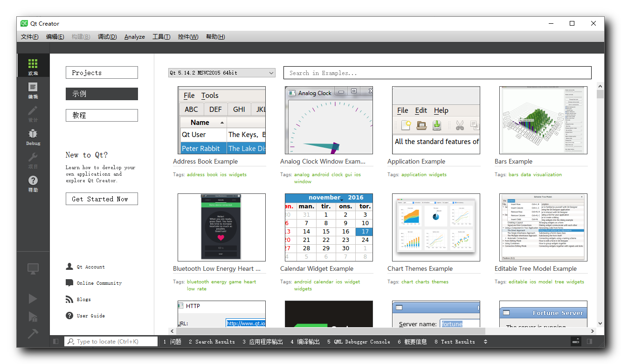
Task: Open the 5 QML Debugger Console pane
Action: click(359, 342)
